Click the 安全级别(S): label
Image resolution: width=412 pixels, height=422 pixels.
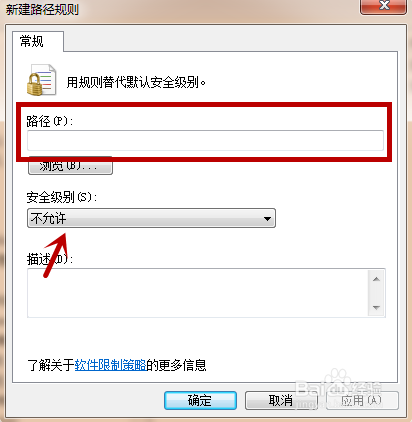[x=62, y=197]
